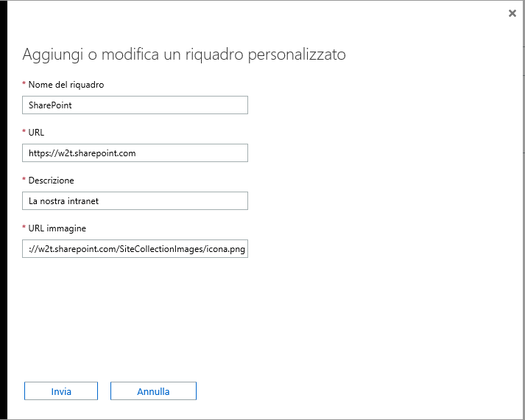The height and width of the screenshot is (420, 525).
Task: Select the Descrizione field with La nostra intranet
Action: point(135,200)
